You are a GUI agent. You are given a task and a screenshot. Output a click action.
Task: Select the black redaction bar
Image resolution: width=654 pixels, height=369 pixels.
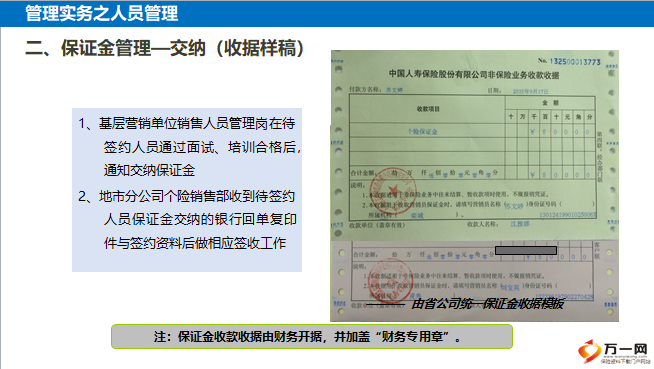(526, 250)
